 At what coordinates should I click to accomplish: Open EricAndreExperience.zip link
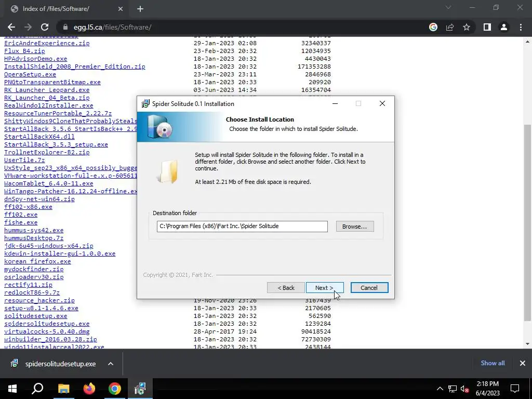pyautogui.click(x=47, y=43)
